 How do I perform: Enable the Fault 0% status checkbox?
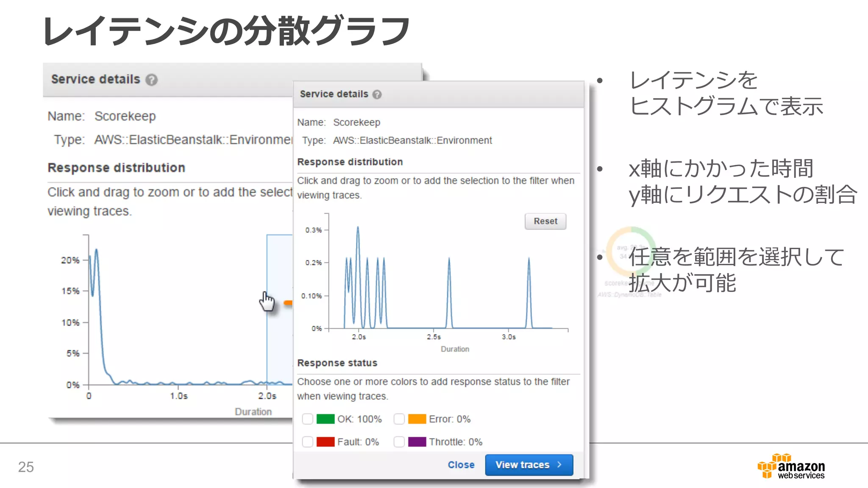point(308,442)
